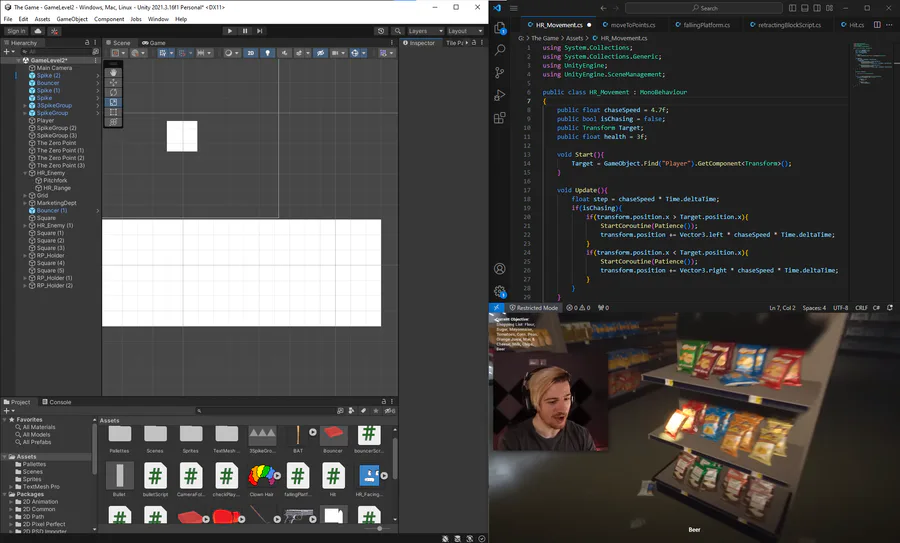Image resolution: width=900 pixels, height=543 pixels.
Task: Select the Transform tool in Scene view
Action: [x=113, y=122]
